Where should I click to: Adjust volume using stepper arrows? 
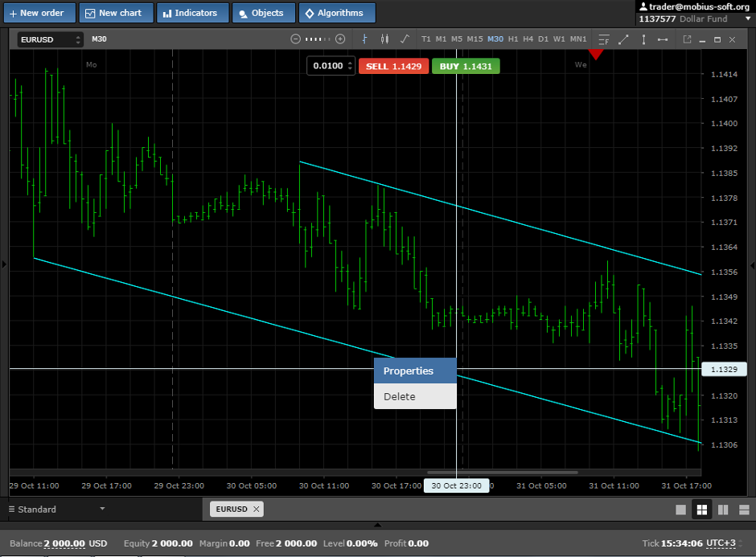[351, 66]
